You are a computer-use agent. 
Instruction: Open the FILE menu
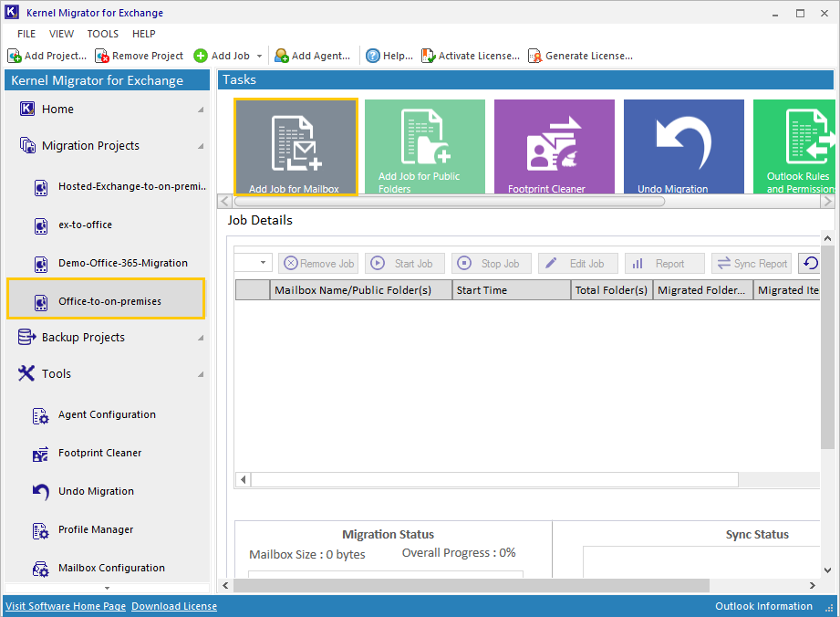pos(26,34)
